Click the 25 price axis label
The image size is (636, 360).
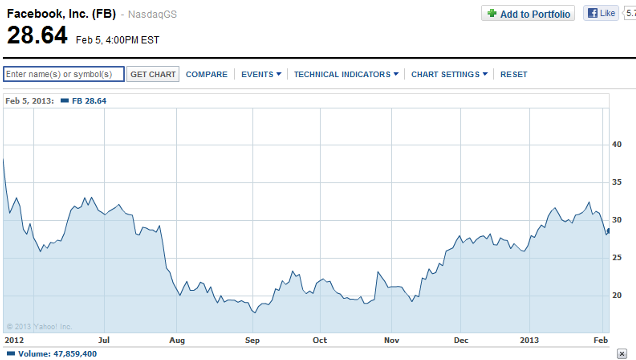pos(617,257)
